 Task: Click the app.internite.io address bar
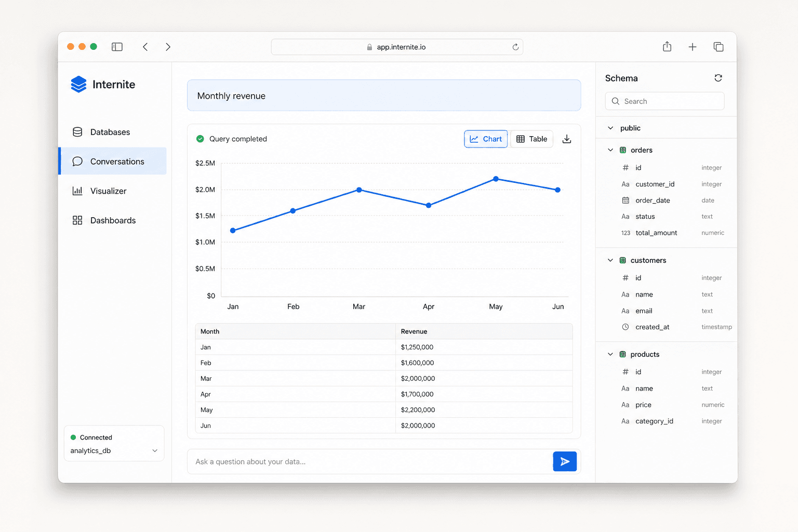pyautogui.click(x=397, y=47)
